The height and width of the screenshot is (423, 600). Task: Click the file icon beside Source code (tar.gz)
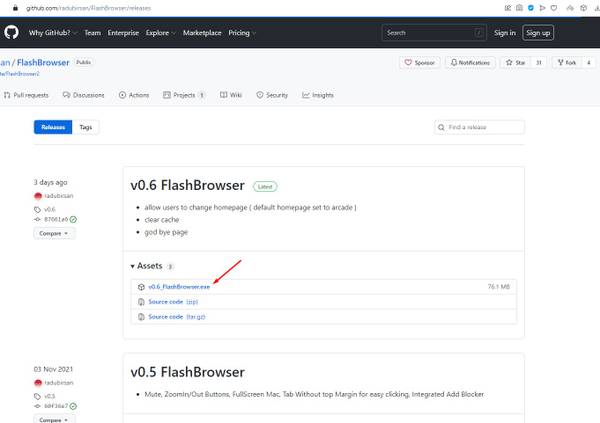(x=141, y=317)
